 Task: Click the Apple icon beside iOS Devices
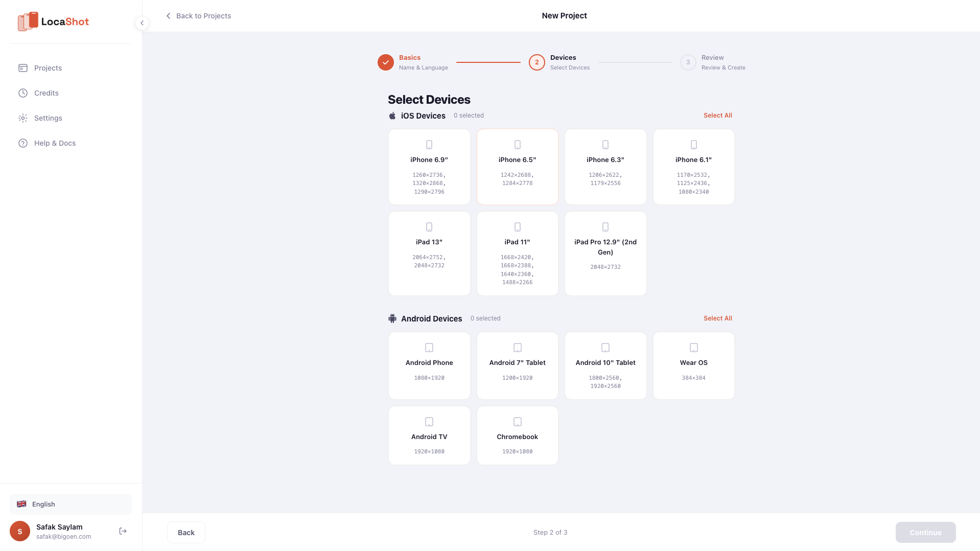coord(392,116)
